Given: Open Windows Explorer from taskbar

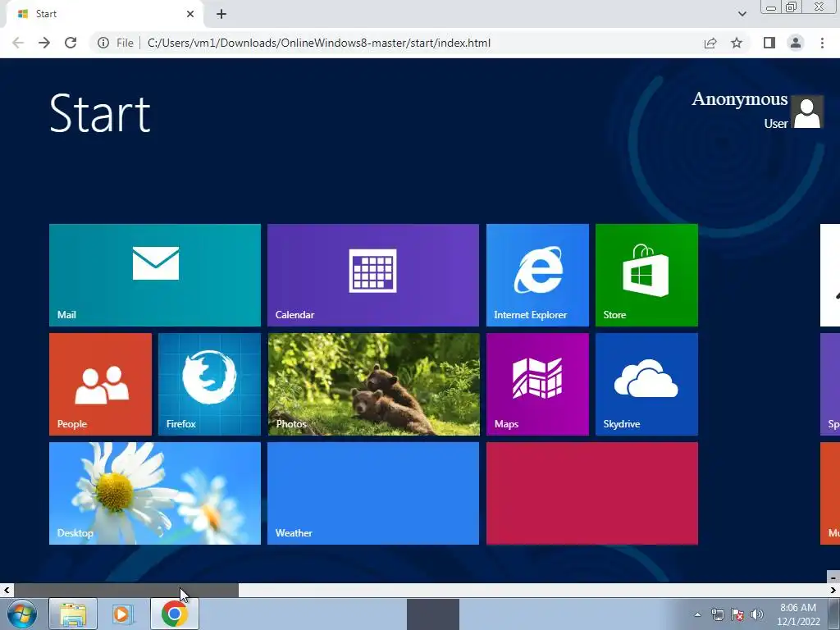Looking at the screenshot, I should click(x=73, y=614).
